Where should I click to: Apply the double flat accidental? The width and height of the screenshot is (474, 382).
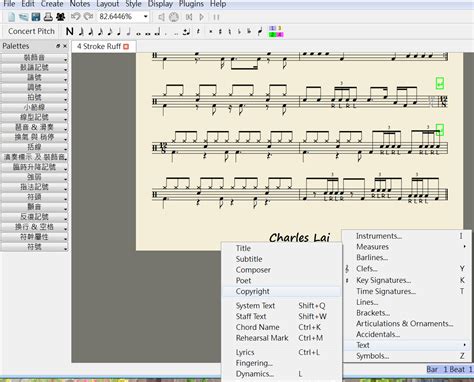[x=249, y=31]
